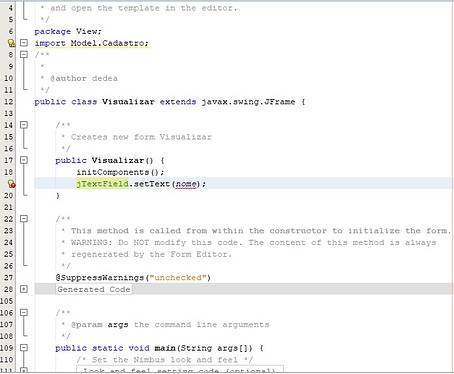Screen dimensions: 454x374
Task: Click javax.swing.JFrame in class declaration
Action: tap(248, 102)
